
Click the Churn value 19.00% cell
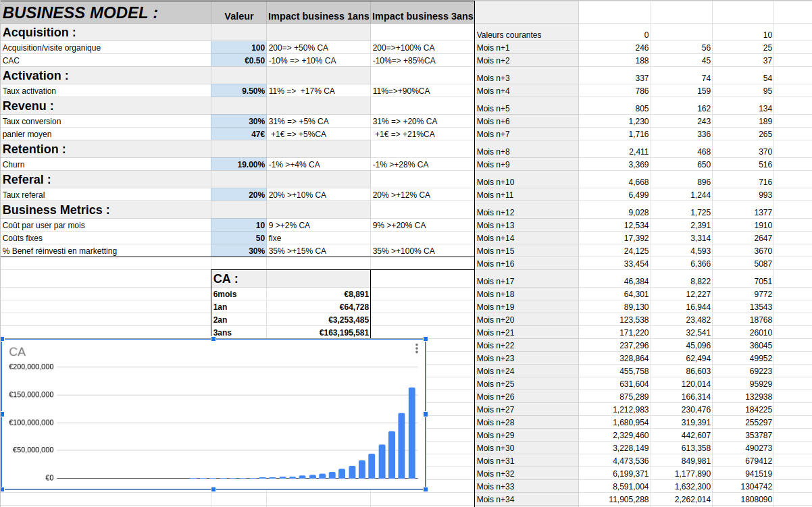click(238, 165)
